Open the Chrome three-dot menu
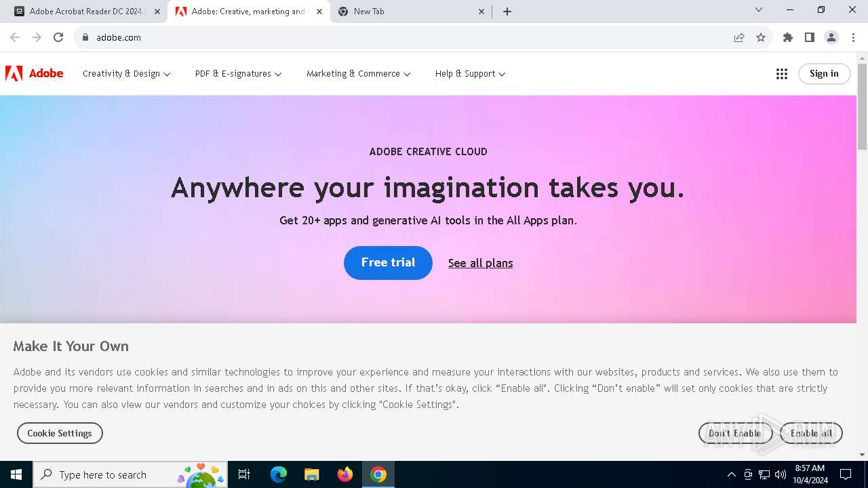Screen dimensions: 868x488 pos(853,37)
